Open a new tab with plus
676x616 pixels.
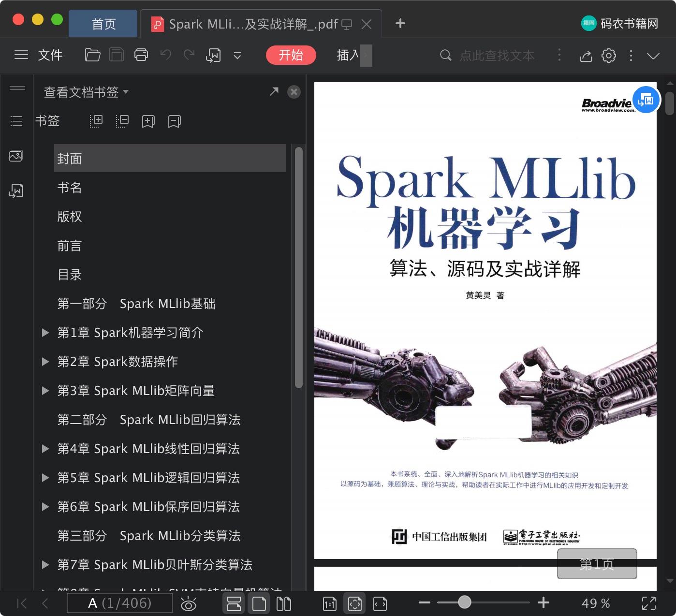[400, 23]
